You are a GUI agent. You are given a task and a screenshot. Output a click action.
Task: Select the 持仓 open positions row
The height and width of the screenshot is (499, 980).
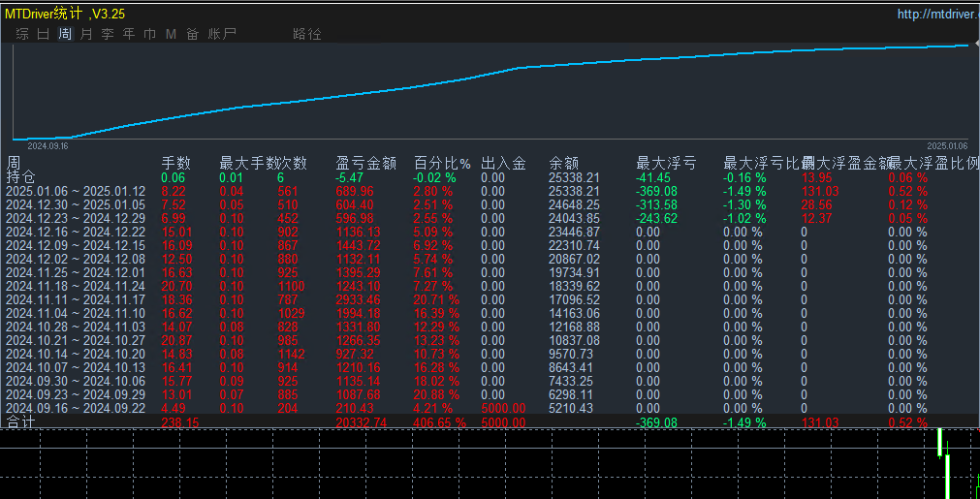[x=20, y=177]
